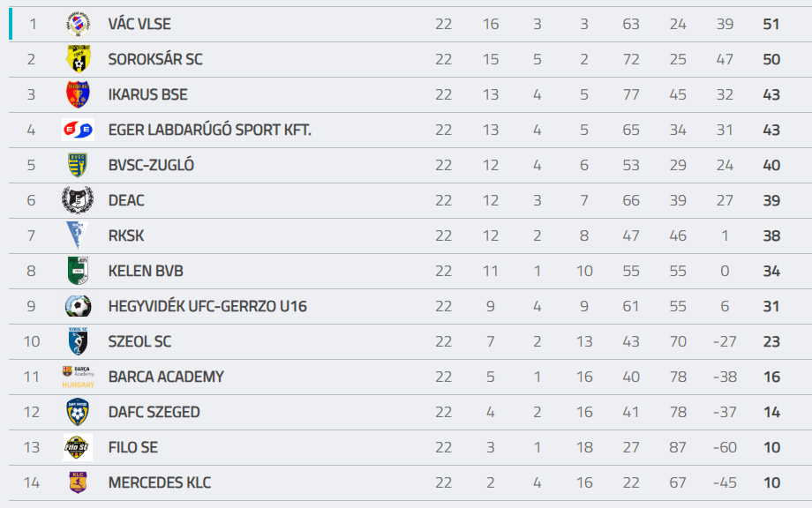Click the Hegyvidék soccer ball icon
Viewport: 812px width, 508px height.
[79, 306]
